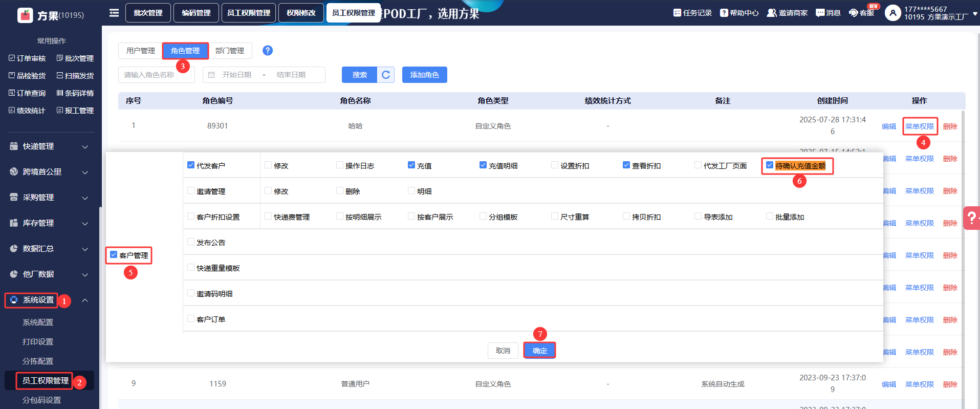Enable the 设置折扣 checkbox
The height and width of the screenshot is (409, 980).
pos(554,165)
